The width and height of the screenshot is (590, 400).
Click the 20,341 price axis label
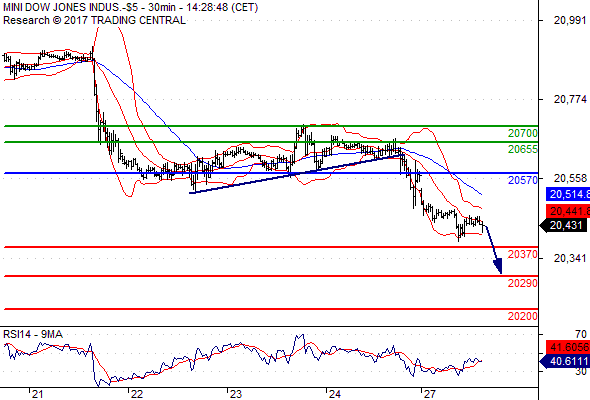click(x=570, y=258)
